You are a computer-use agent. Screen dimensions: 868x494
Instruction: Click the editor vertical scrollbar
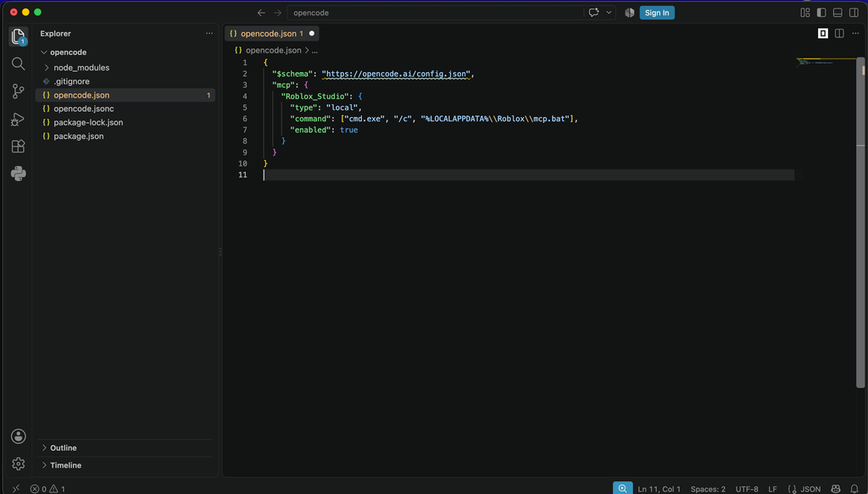point(861,221)
